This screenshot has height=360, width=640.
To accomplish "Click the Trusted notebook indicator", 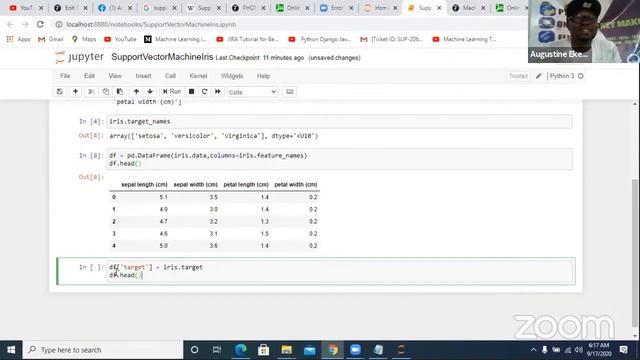I will point(518,76).
